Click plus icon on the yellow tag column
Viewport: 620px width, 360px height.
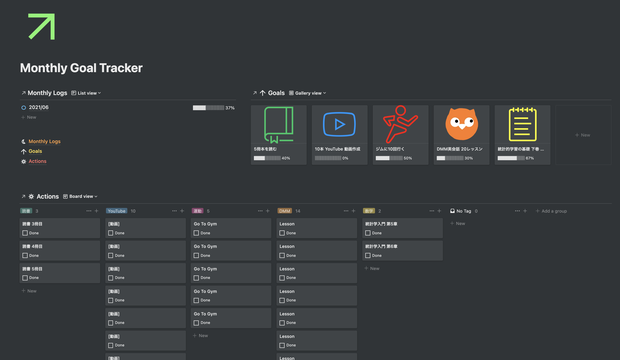[439, 211]
